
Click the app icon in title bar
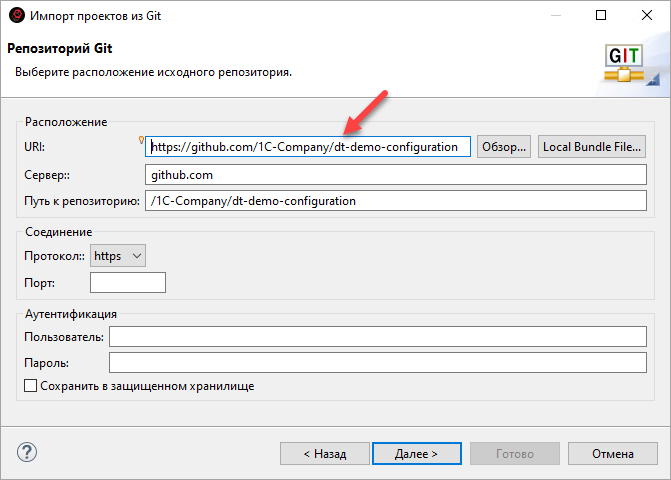click(x=15, y=16)
